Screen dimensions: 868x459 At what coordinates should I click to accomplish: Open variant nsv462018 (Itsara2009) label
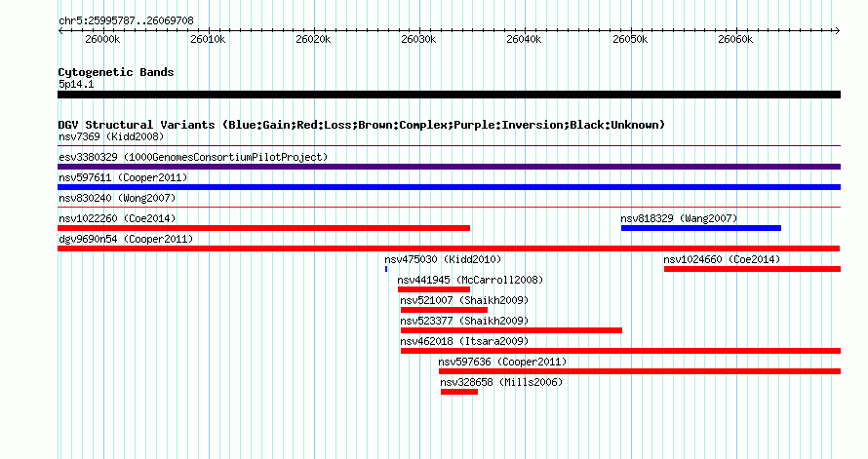click(x=464, y=341)
